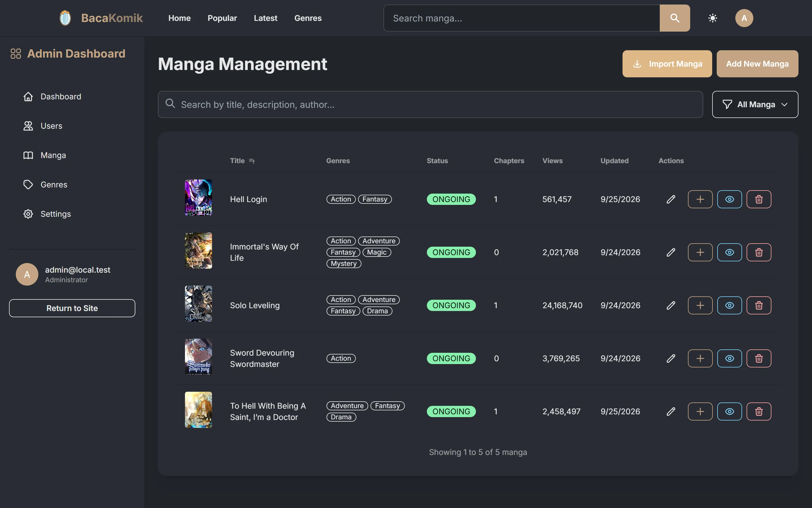Click plus for Sword Devouring Swordmaster
This screenshot has width=812, height=508.
pyautogui.click(x=700, y=358)
